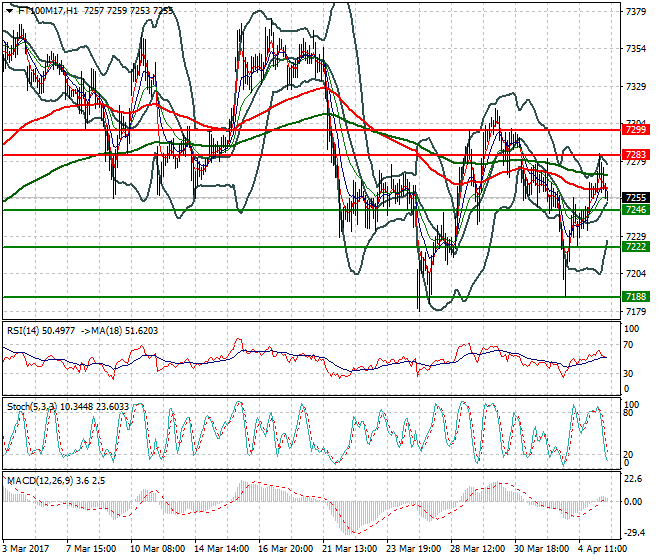The width and height of the screenshot is (660, 560).
Task: Open the chart menu triangle beside FT100M17
Action: [x=9, y=11]
